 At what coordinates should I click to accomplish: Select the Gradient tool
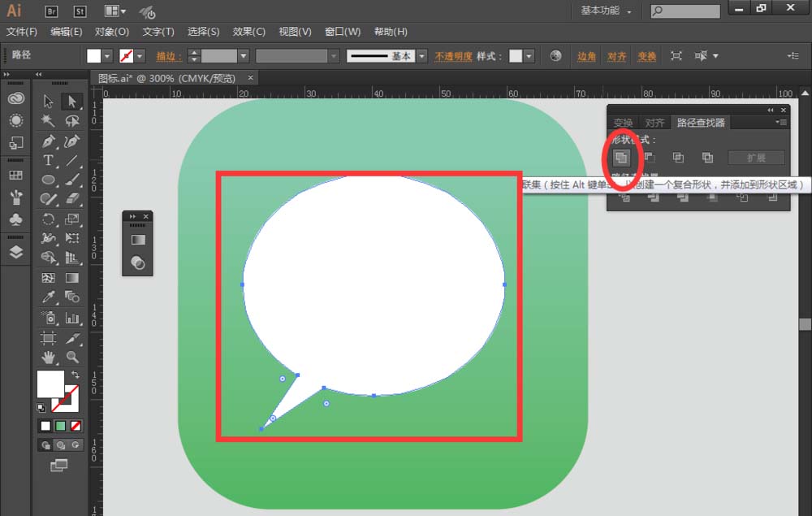point(71,276)
